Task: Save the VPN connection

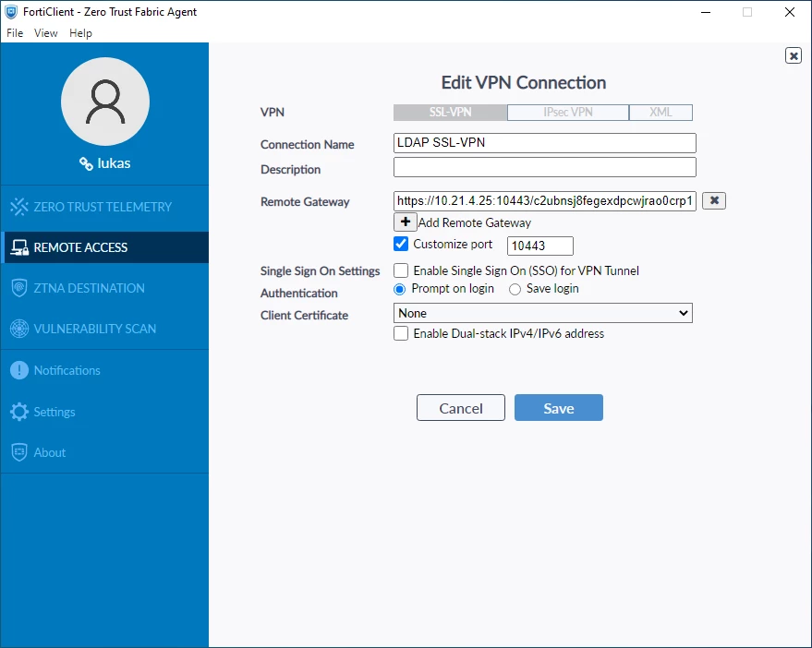Action: click(558, 408)
